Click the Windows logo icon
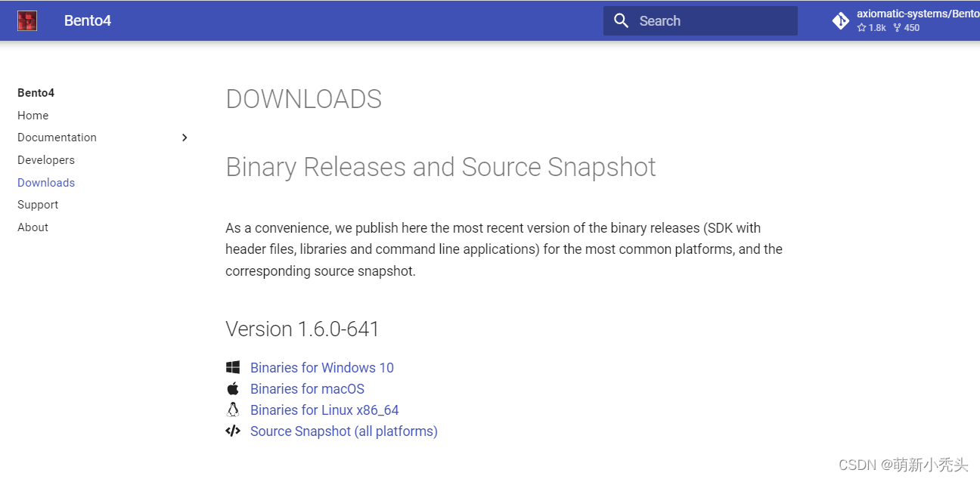Screen dimensions: 980x479 233,367
